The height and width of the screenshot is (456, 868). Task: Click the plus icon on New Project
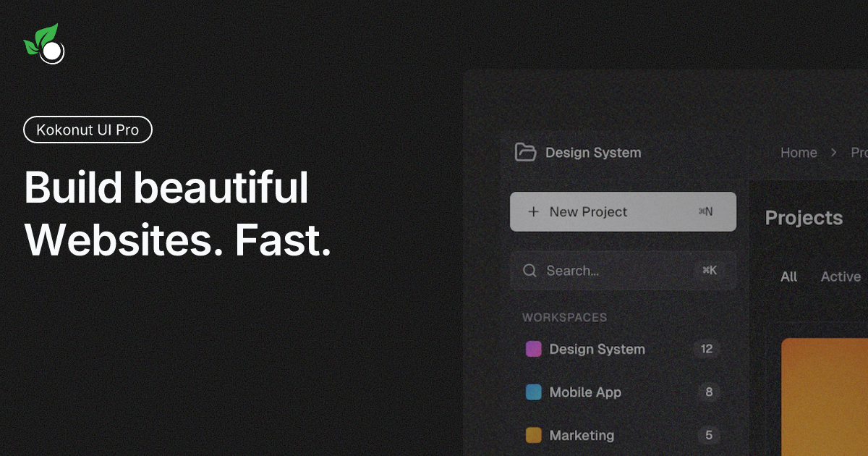[x=534, y=211]
